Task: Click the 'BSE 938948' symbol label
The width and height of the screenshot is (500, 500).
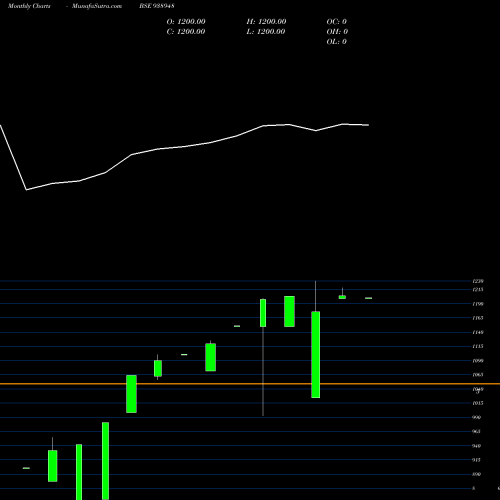Action: [x=157, y=6]
